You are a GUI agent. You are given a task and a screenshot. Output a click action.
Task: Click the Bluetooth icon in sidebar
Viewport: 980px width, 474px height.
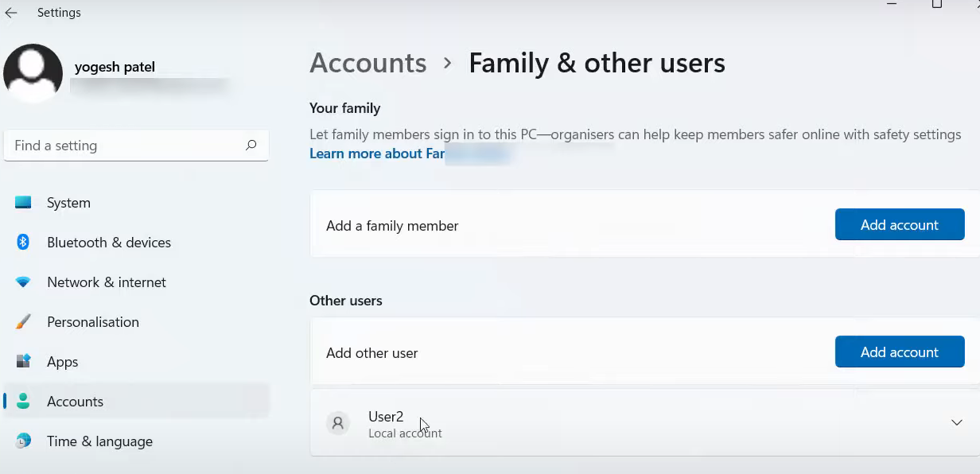pyautogui.click(x=23, y=243)
